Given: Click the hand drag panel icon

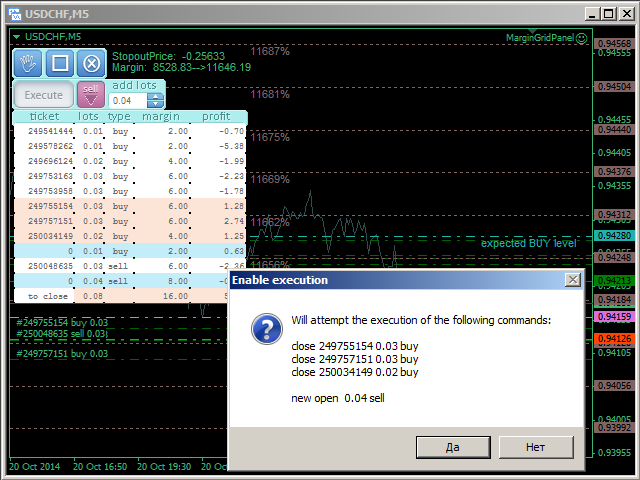Looking at the screenshot, I should click(x=28, y=64).
